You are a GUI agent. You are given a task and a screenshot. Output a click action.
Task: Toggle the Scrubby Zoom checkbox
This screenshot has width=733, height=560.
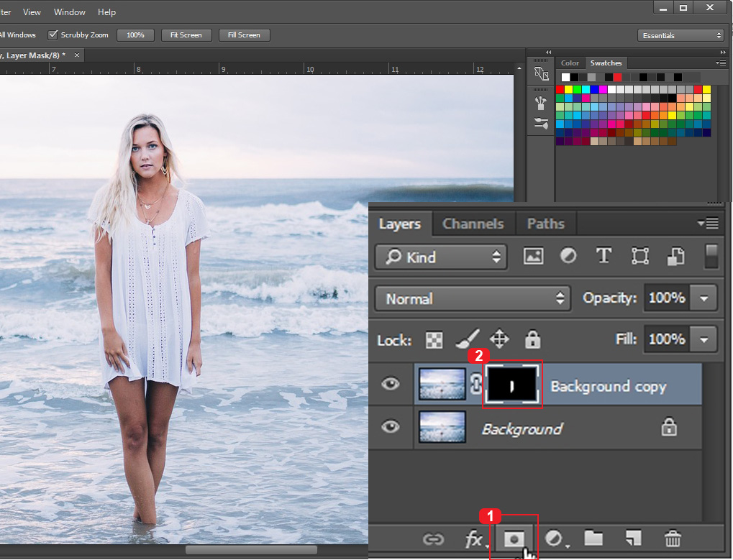(53, 35)
